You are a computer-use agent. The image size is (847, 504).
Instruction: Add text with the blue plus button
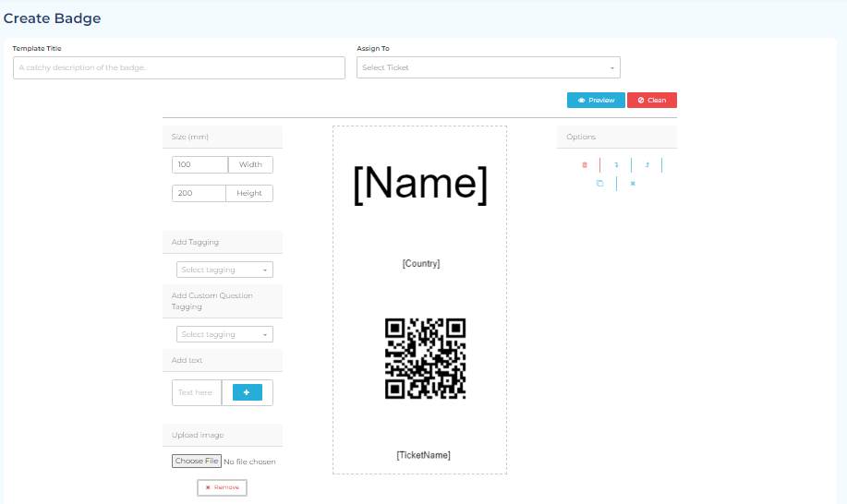248,392
